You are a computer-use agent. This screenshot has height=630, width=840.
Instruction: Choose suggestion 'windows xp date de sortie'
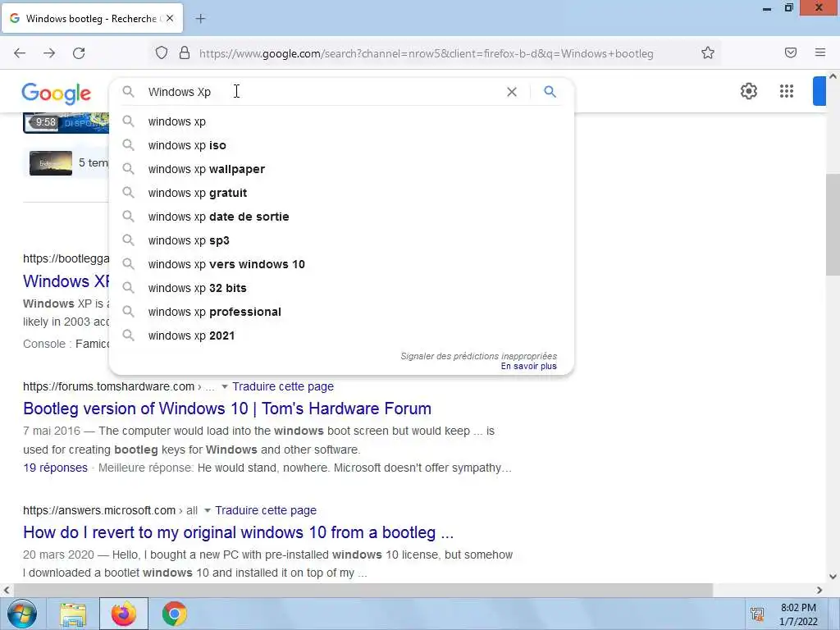[x=340, y=217]
